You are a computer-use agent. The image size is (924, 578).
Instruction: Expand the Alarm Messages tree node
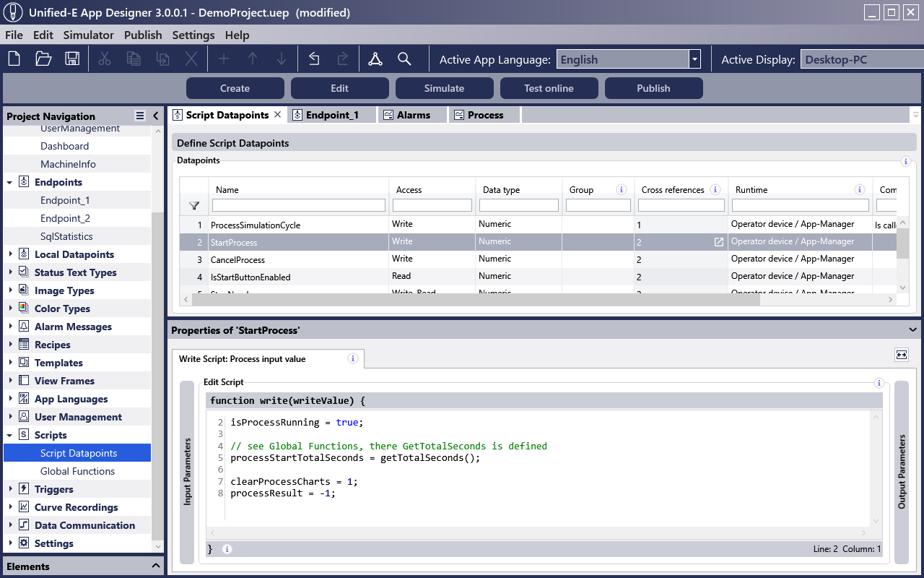tap(10, 327)
